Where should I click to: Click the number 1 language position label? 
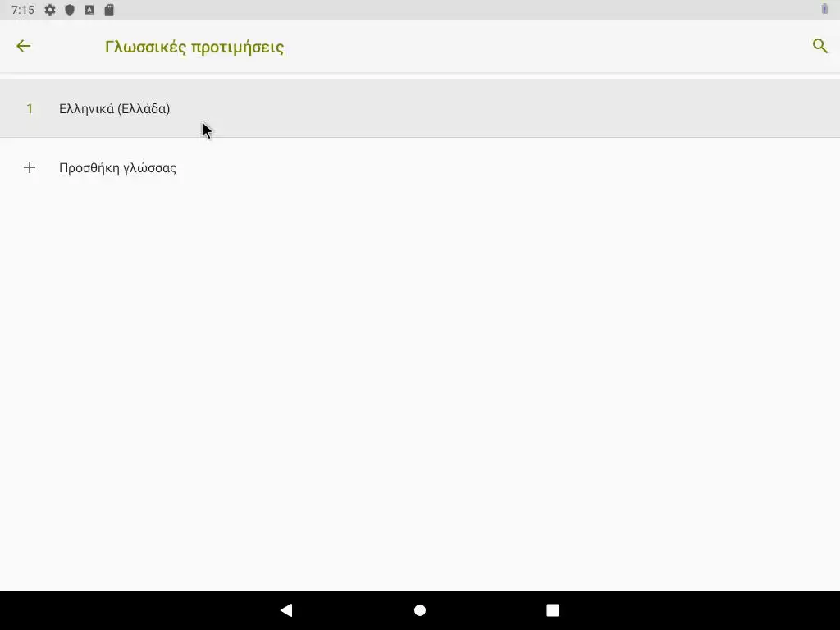coord(30,109)
